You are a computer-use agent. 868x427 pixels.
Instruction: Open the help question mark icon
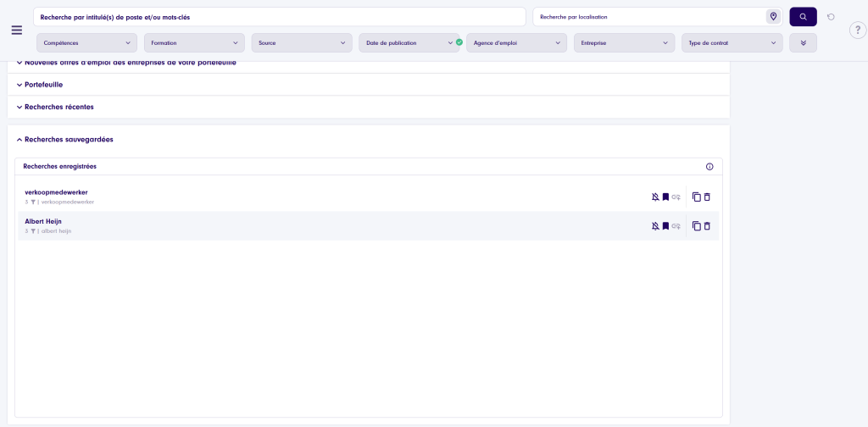point(857,30)
